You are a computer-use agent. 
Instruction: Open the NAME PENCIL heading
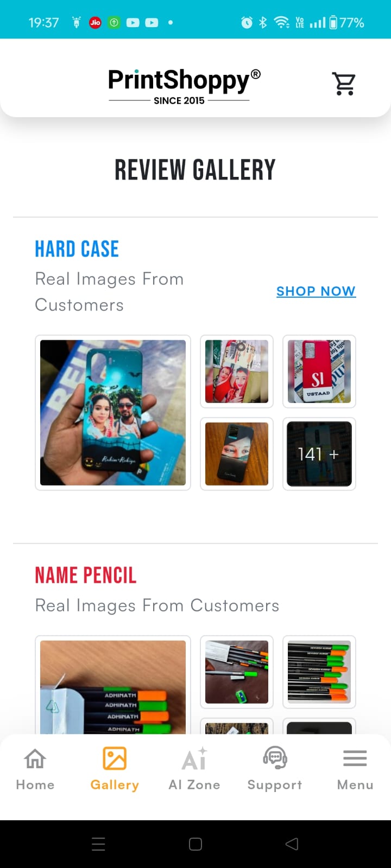click(85, 575)
